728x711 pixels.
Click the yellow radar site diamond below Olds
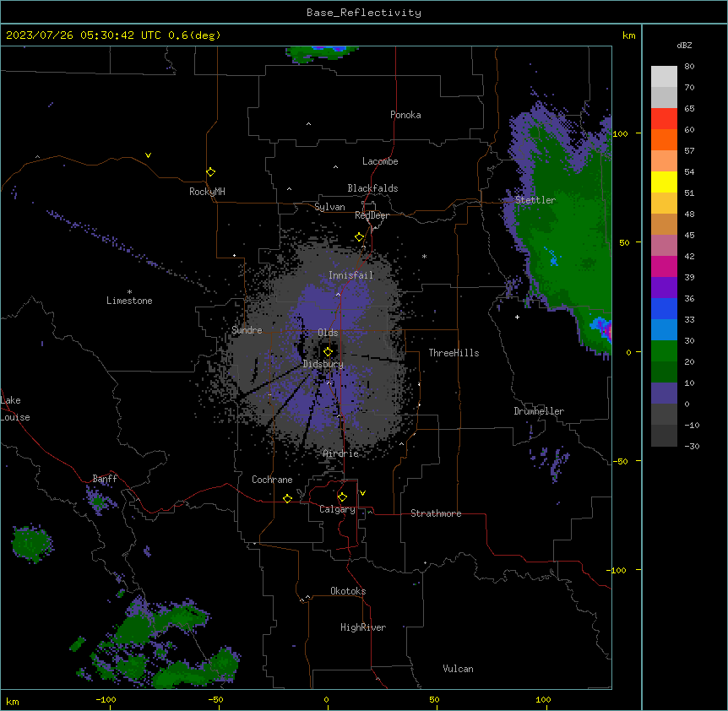coord(328,352)
